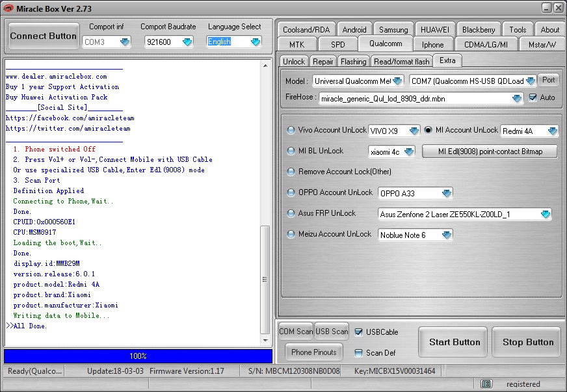Expand the Asus Zenfone 2 Laser dropdown
Viewport: 567px width, 392px height.
tap(546, 214)
